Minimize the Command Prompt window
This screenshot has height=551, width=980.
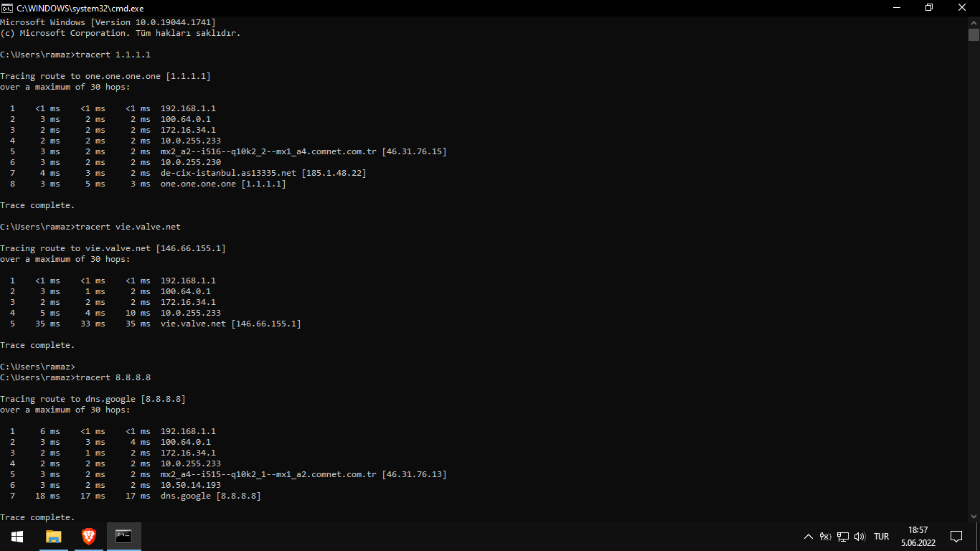pyautogui.click(x=896, y=8)
